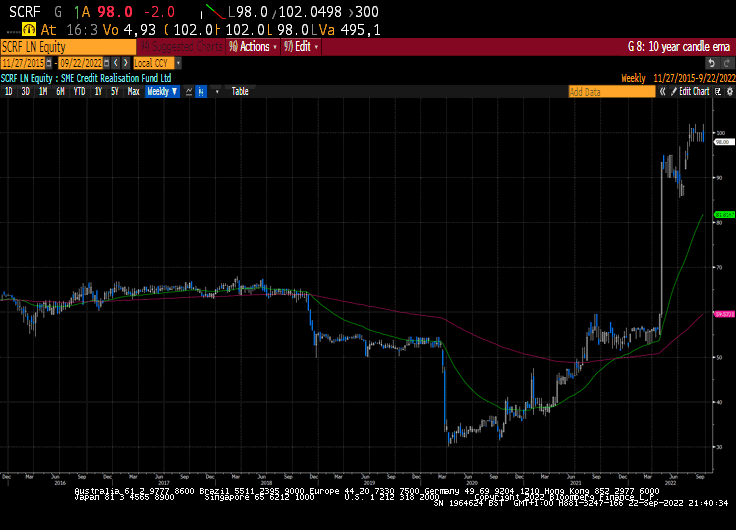Click the white 98.00 last price label
The width and height of the screenshot is (736, 530).
tap(723, 142)
